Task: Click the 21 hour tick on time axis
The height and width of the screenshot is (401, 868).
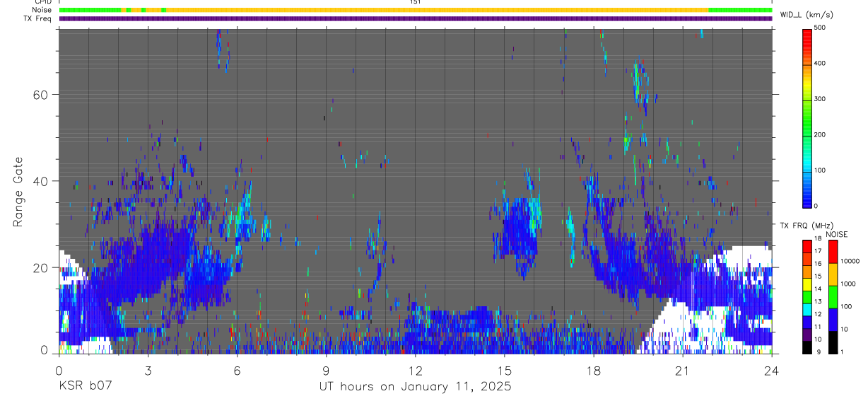Action: [683, 371]
